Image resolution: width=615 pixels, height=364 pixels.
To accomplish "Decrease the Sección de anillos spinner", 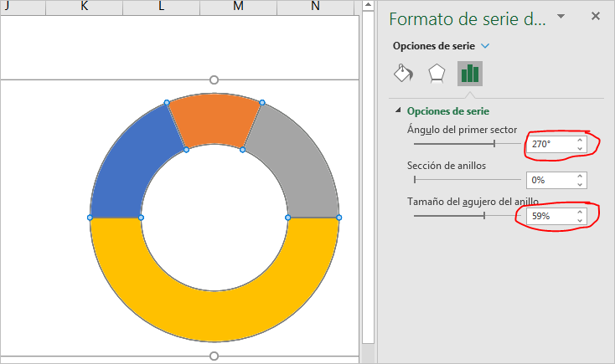I will coord(580,185).
